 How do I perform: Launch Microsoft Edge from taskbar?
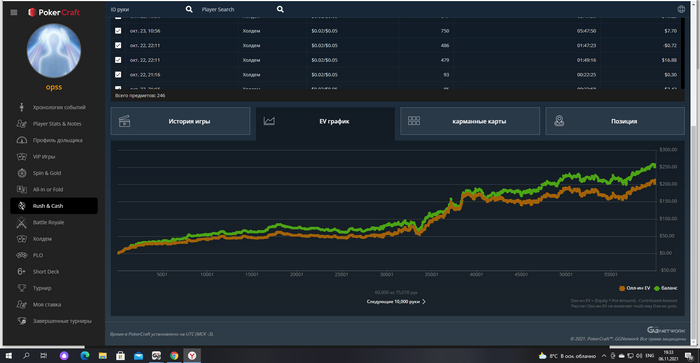84,356
